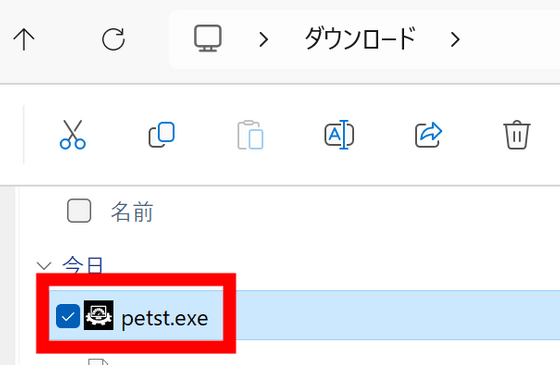Expand the chevron after the PC icon
This screenshot has width=560, height=365.
point(264,39)
